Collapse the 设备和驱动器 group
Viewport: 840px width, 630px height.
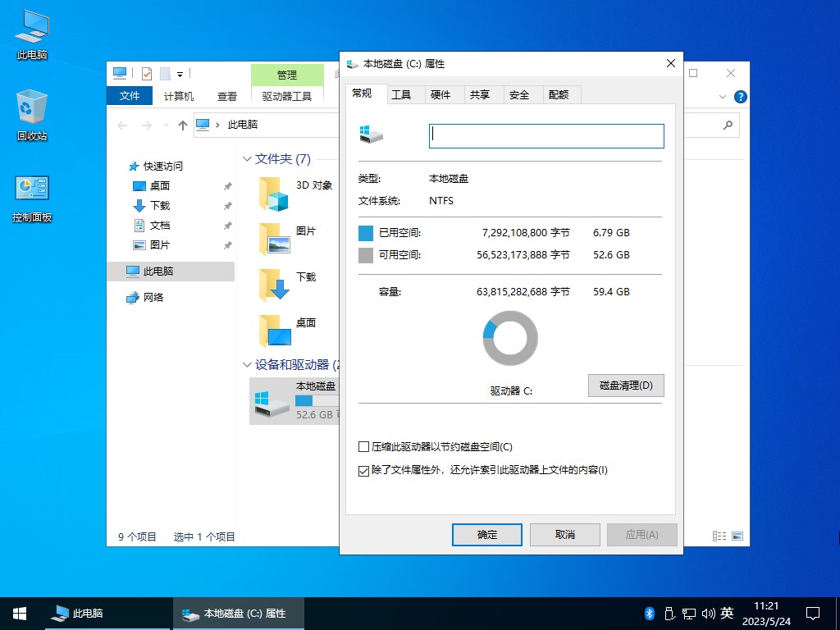pyautogui.click(x=247, y=365)
